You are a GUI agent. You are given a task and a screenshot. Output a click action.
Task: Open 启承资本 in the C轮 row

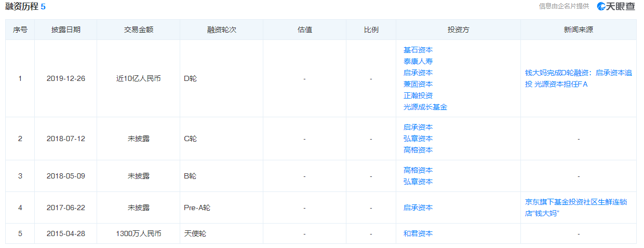click(x=418, y=127)
